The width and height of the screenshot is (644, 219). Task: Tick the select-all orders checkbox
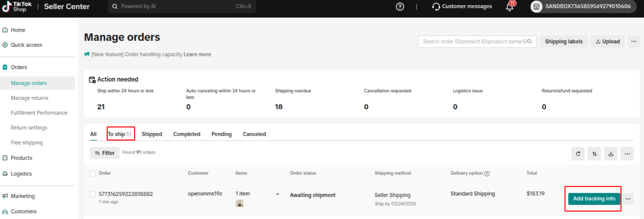coord(93,173)
